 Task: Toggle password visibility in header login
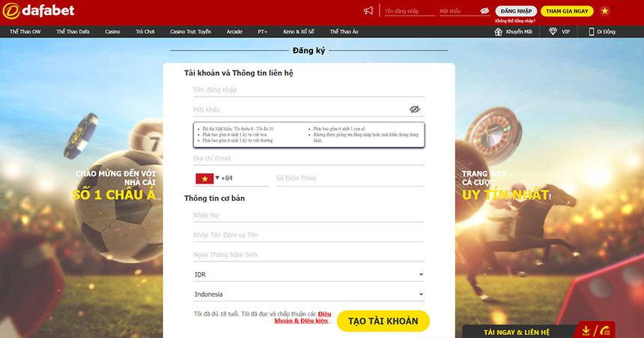coord(484,11)
